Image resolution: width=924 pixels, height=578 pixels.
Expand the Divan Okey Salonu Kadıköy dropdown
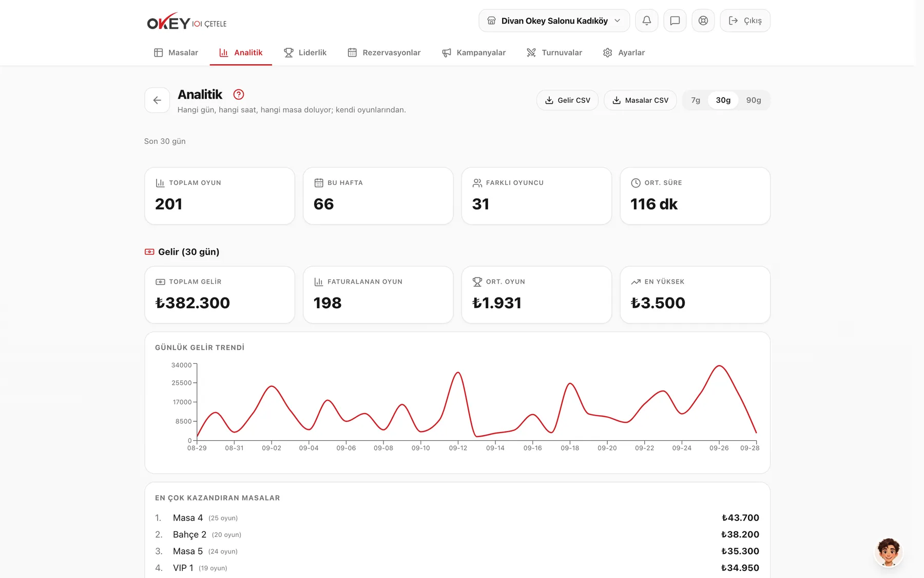554,21
